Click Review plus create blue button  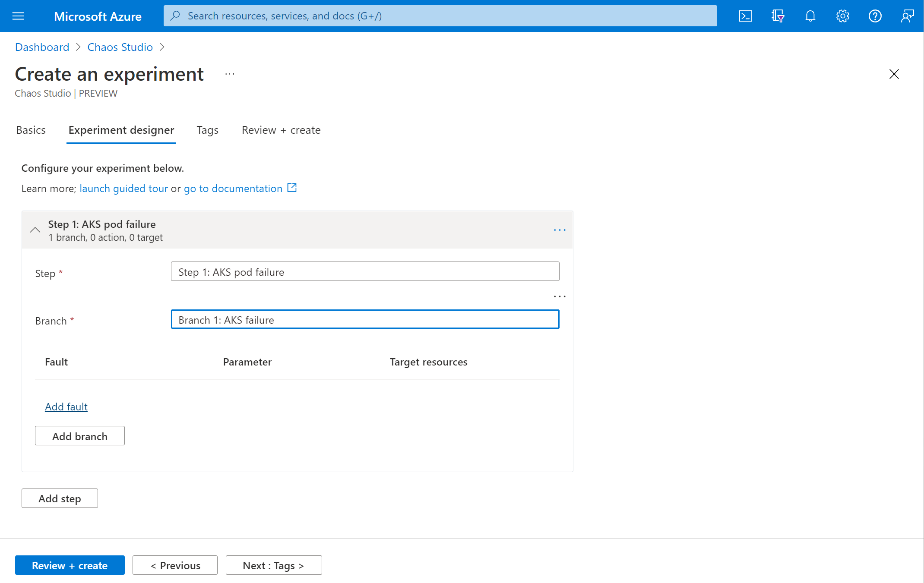pos(69,565)
